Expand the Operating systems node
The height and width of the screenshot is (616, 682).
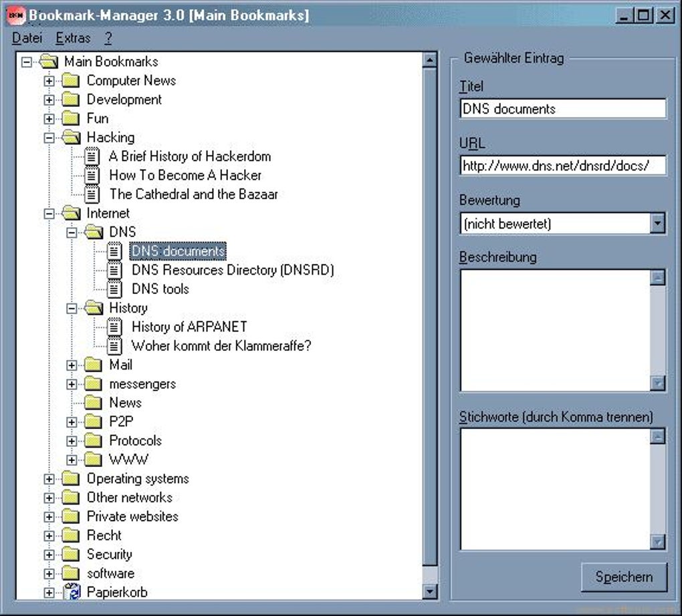click(x=48, y=478)
